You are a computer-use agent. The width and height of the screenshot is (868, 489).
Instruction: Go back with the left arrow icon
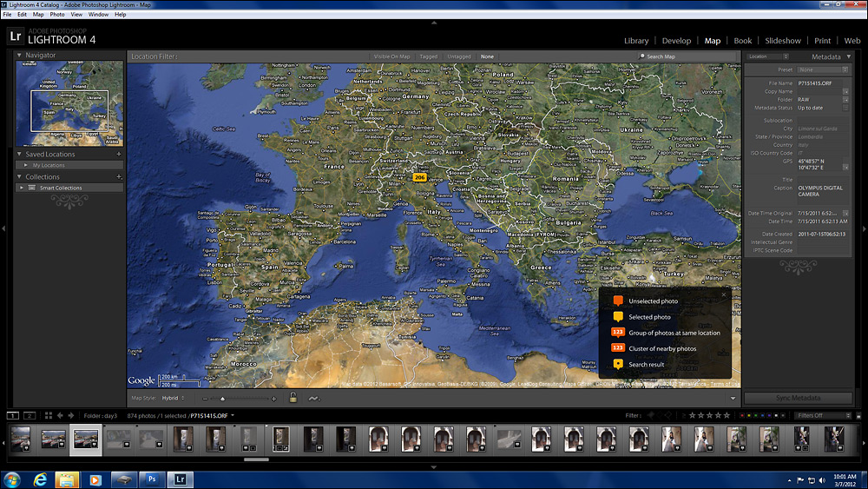60,415
